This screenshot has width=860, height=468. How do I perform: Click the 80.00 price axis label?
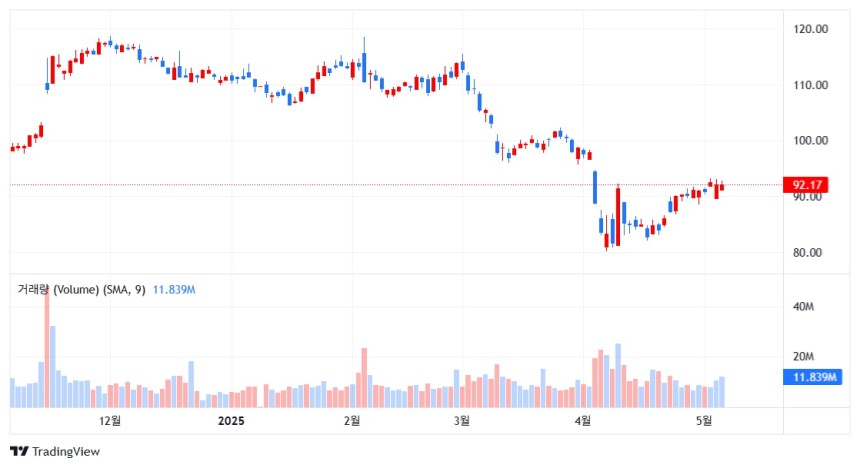click(807, 253)
